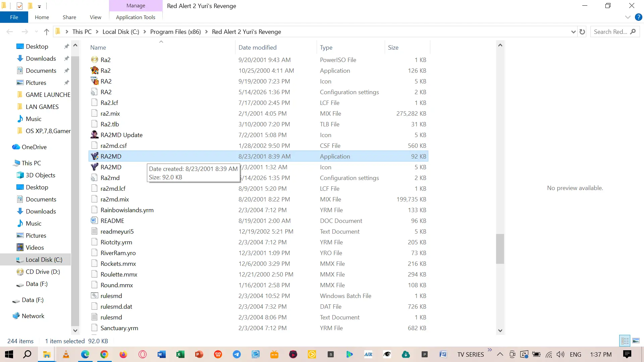Open Microsoft Edge from taskbar

click(85, 354)
